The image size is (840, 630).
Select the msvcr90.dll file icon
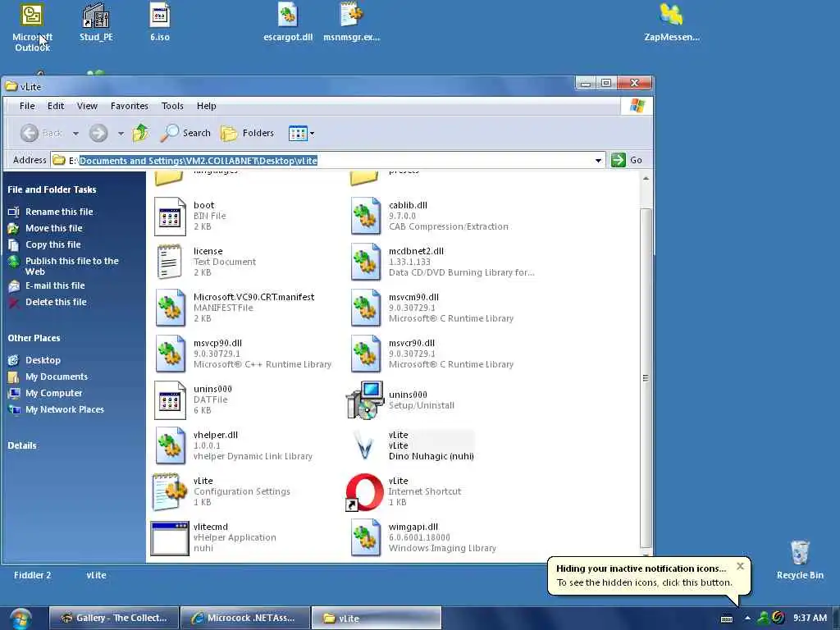365,354
